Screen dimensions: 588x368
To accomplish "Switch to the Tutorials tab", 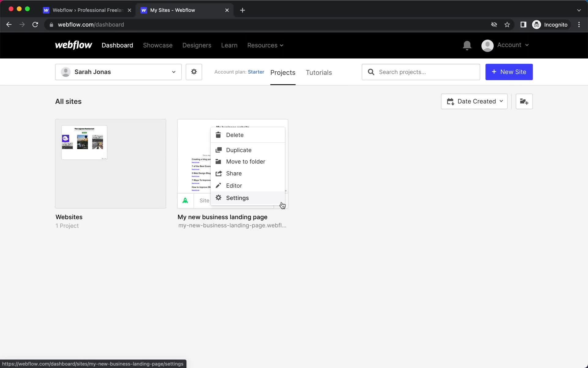I will [318, 72].
